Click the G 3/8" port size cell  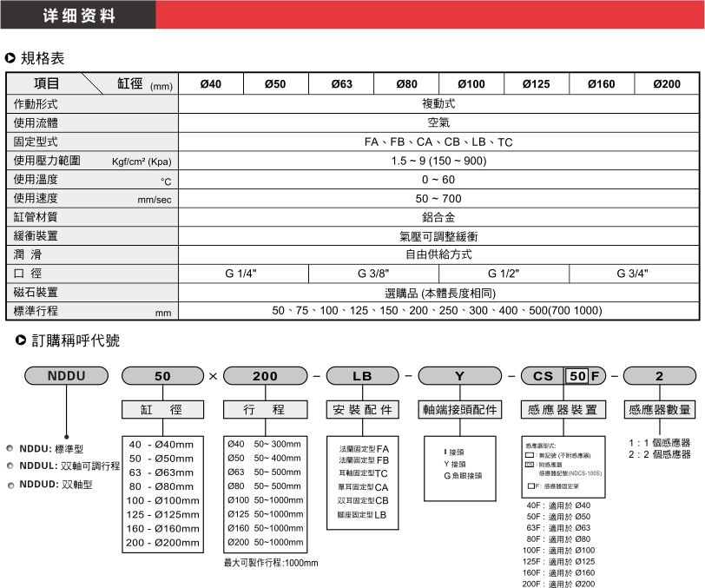(373, 274)
